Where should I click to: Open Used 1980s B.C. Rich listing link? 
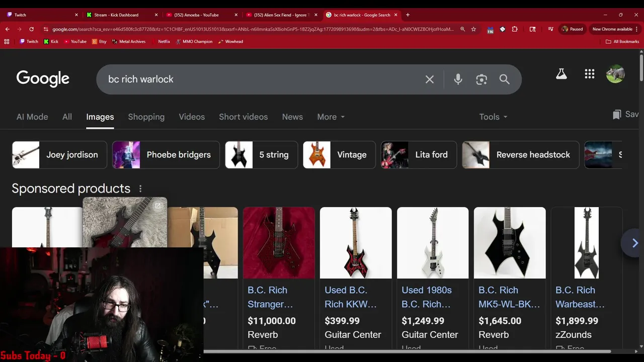(427, 297)
